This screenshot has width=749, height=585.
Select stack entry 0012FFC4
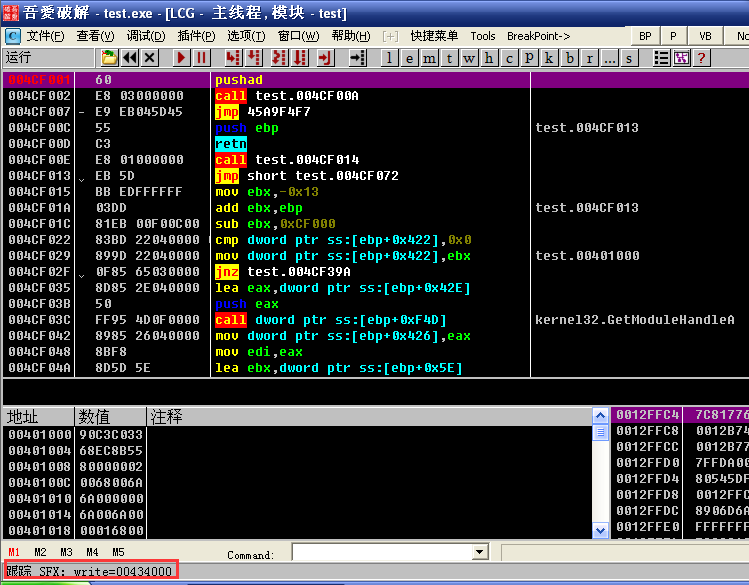point(680,415)
